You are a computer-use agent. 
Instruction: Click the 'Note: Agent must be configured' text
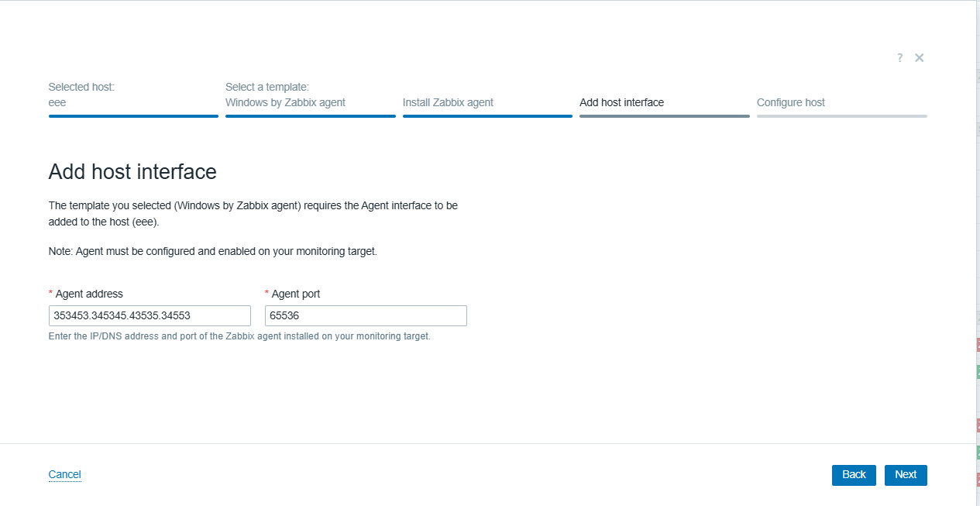point(213,252)
